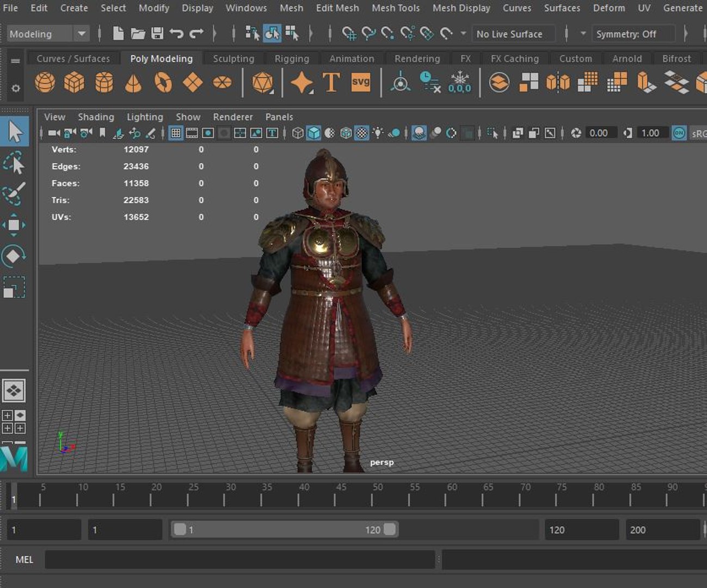Viewport: 707px width, 588px height.
Task: Open the Deform menu
Action: click(609, 8)
